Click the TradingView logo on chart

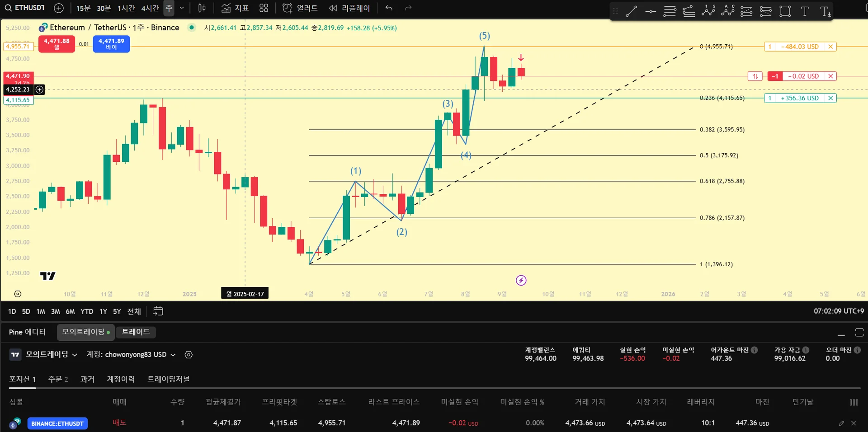click(x=48, y=276)
